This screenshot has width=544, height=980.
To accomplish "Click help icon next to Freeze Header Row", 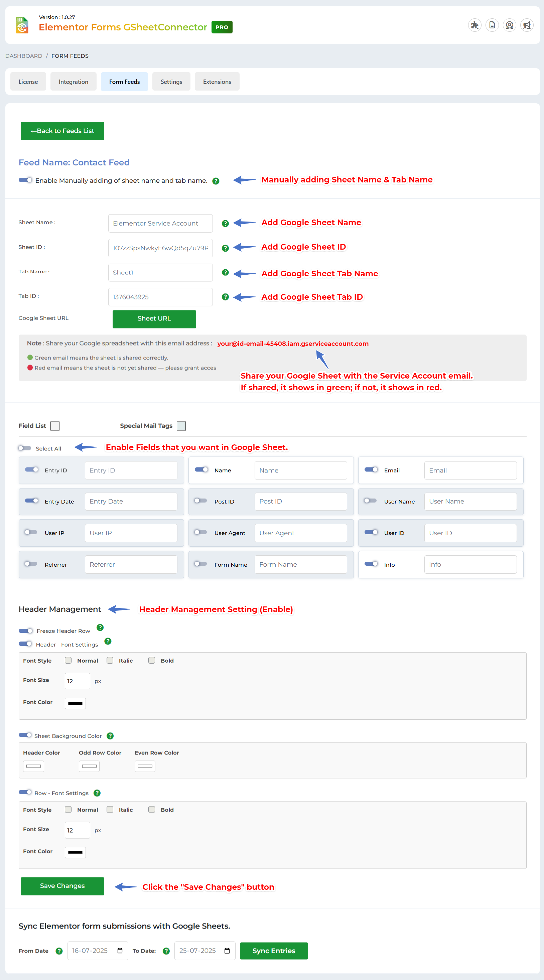I will tap(100, 627).
